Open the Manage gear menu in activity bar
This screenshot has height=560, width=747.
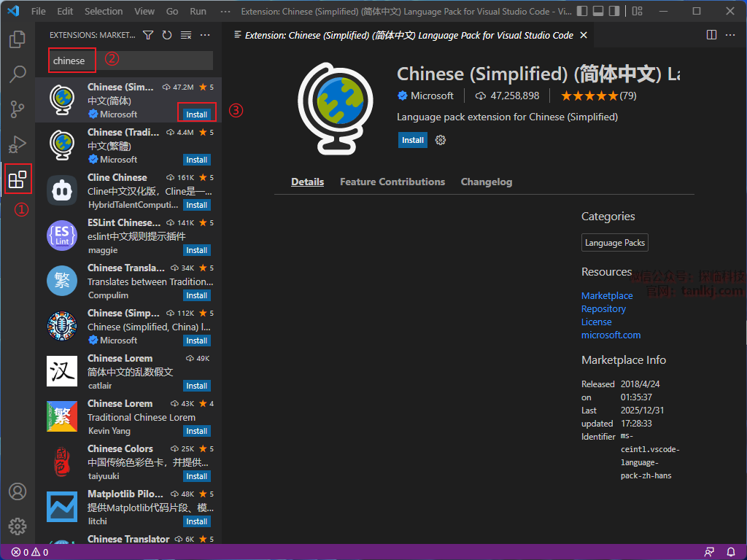point(18,526)
